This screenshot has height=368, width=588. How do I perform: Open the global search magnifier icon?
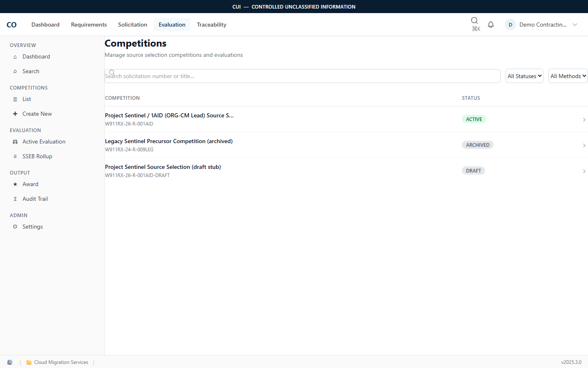(474, 20)
